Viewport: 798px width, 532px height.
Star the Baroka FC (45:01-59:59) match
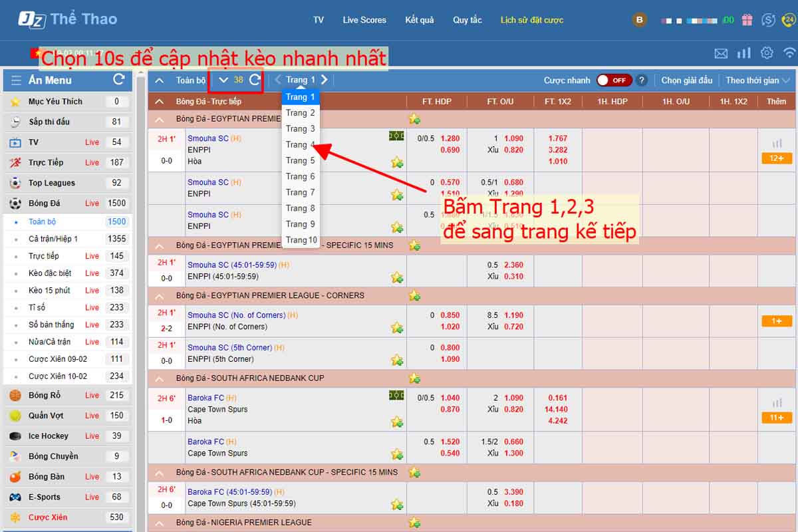[397, 504]
